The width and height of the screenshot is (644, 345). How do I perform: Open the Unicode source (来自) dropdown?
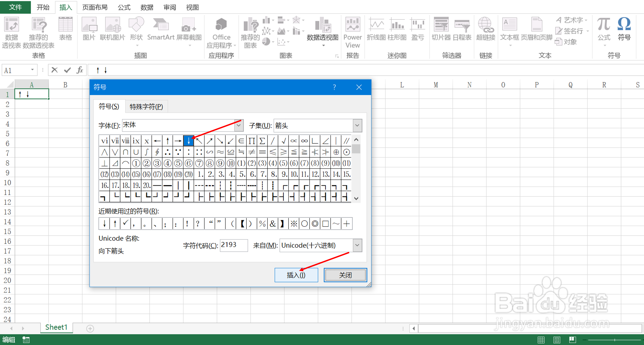tap(357, 245)
